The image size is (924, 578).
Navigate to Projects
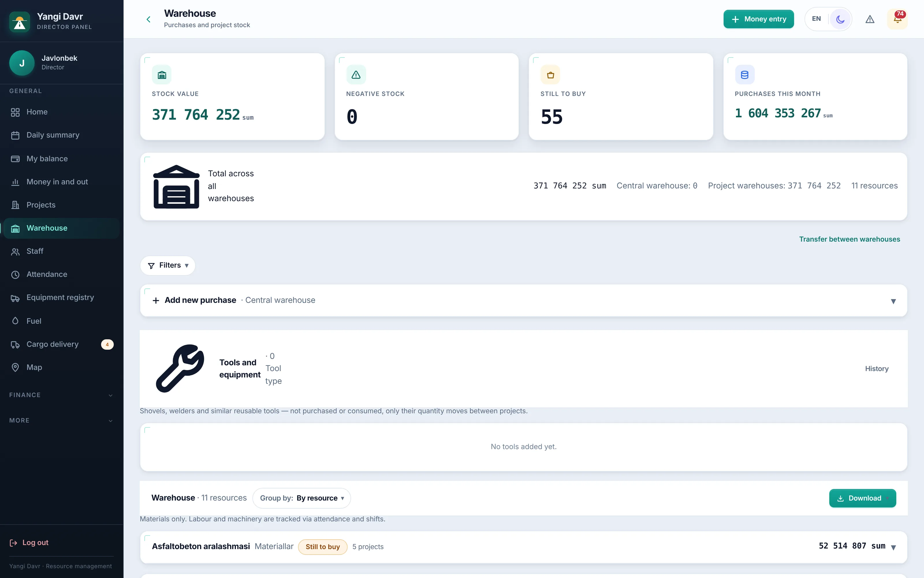click(62, 205)
